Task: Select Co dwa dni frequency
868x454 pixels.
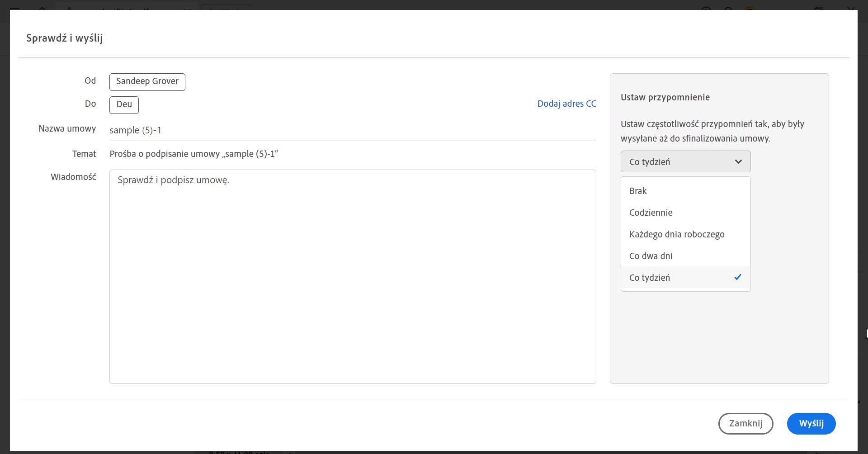Action: click(651, 256)
